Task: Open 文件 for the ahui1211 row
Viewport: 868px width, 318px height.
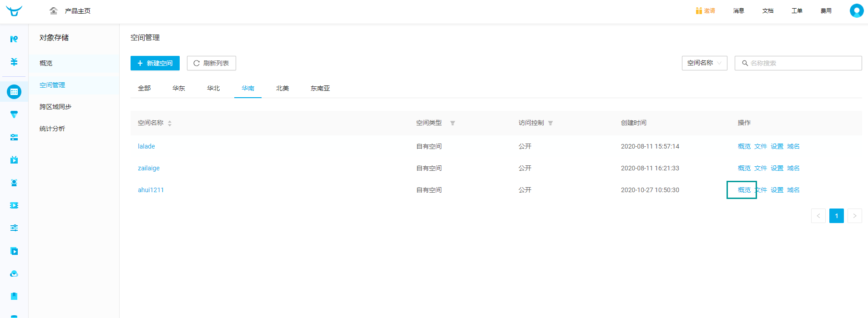Action: pos(761,190)
